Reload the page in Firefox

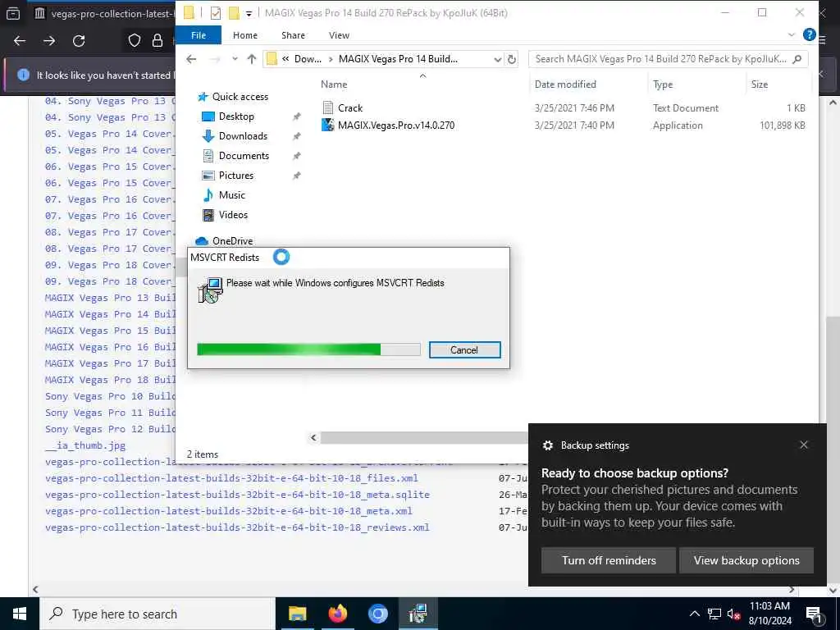(x=79, y=41)
